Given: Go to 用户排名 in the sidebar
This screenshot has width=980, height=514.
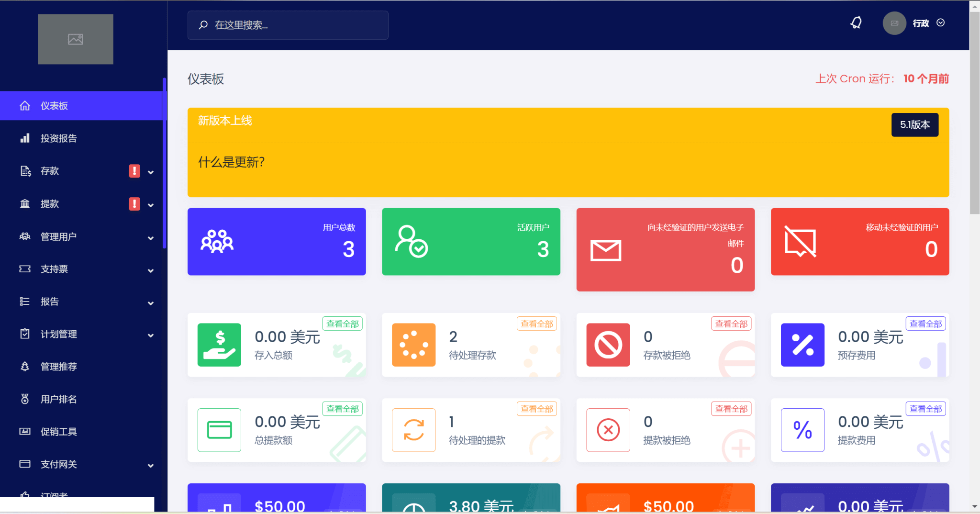Looking at the screenshot, I should point(58,399).
